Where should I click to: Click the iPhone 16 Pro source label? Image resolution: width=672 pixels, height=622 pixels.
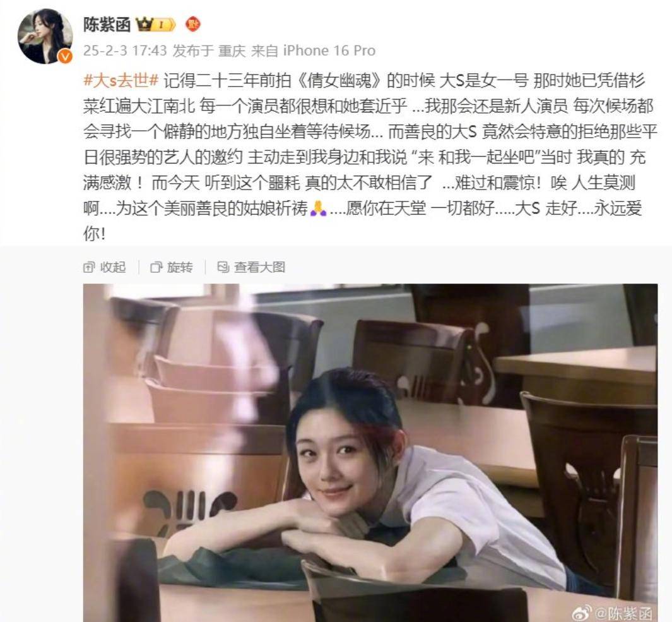coord(329,51)
